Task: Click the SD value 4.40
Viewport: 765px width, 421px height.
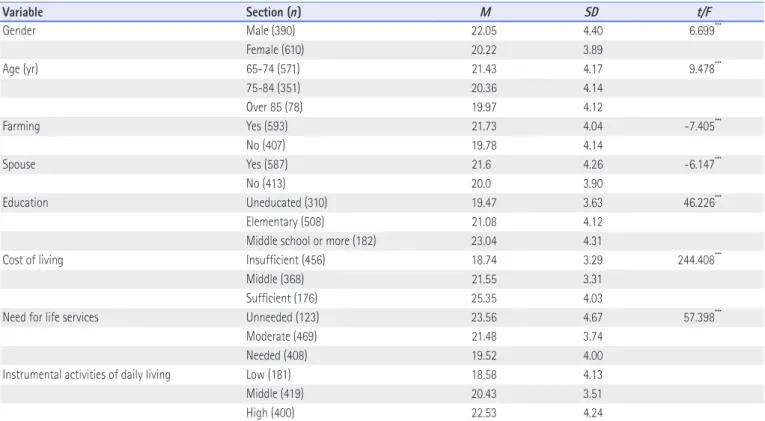Action: [593, 31]
